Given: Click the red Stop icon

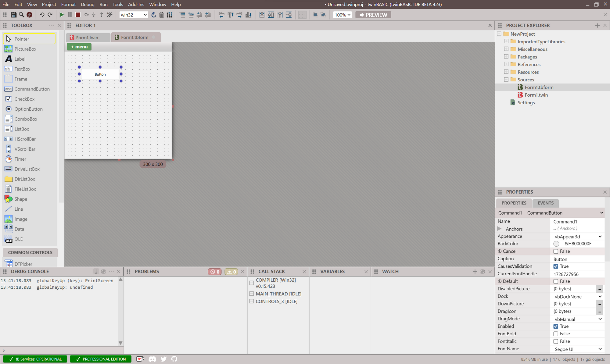Looking at the screenshot, I should coord(78,15).
